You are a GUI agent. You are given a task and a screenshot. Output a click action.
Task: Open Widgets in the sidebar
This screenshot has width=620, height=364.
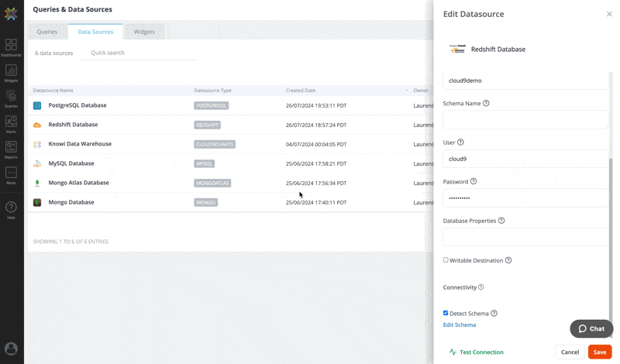pyautogui.click(x=11, y=73)
